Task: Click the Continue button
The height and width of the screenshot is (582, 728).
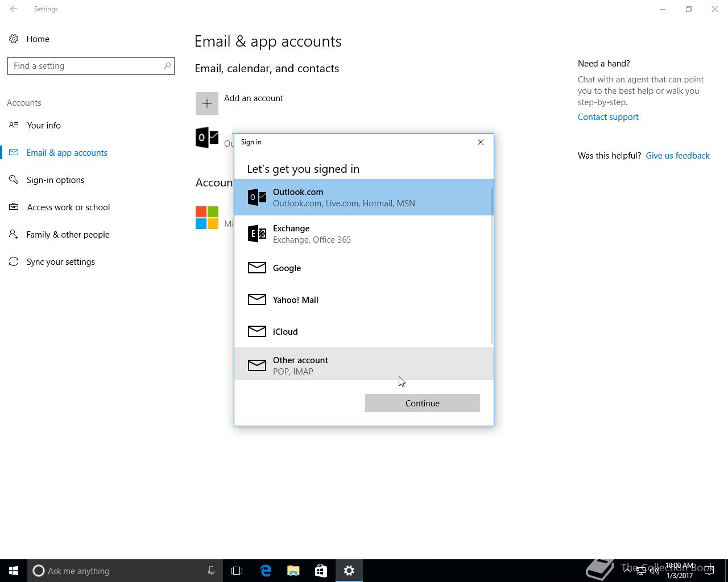Action: (423, 403)
